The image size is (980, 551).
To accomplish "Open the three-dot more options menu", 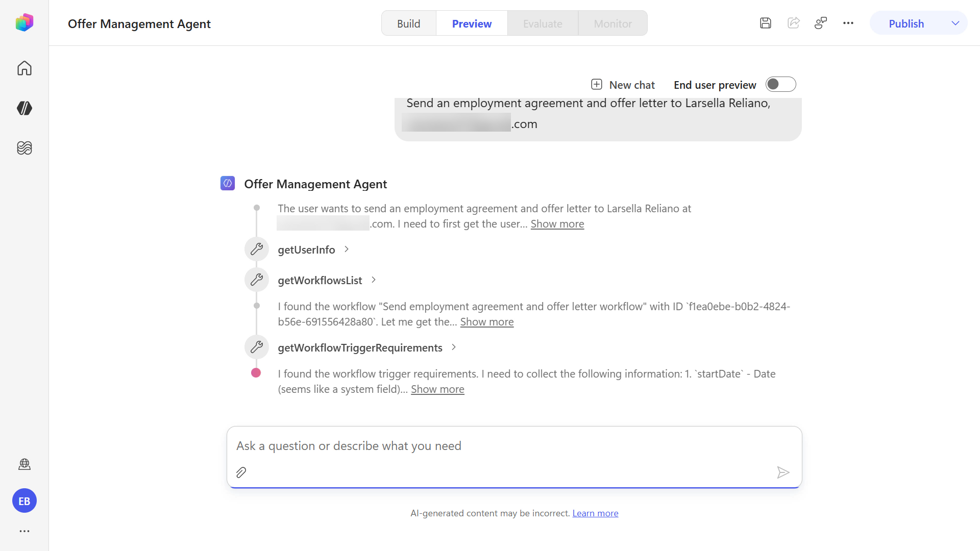I will [848, 23].
